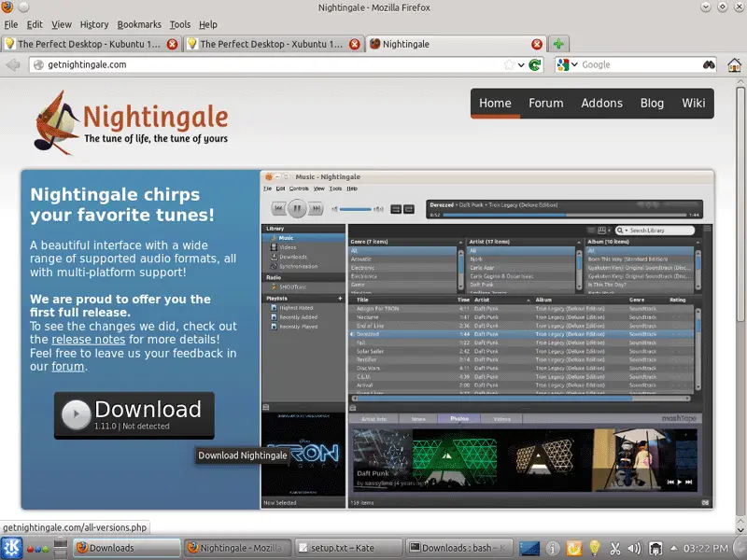747x560 pixels.
Task: Click the Download 1.11.0 button
Action: tap(134, 415)
